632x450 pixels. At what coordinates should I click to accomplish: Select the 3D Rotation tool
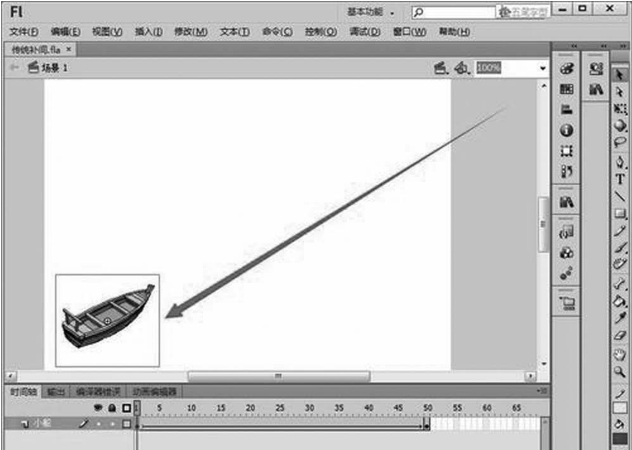[x=620, y=126]
